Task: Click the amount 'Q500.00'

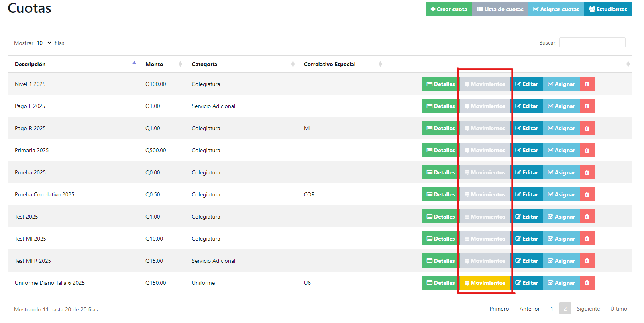Action: click(155, 150)
